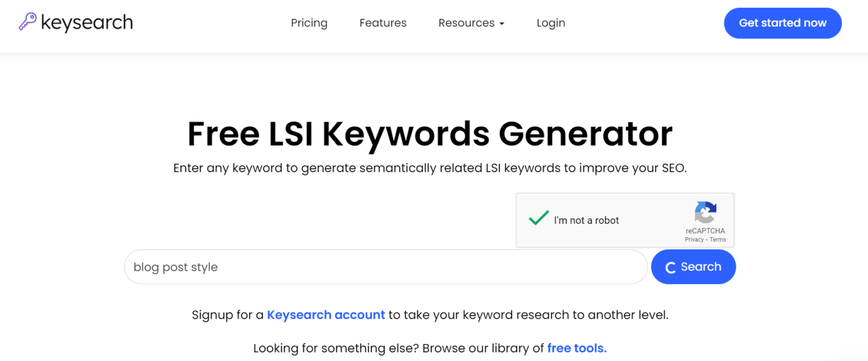868x361 pixels.
Task: Open the Keysearch account signup link
Action: 326,315
